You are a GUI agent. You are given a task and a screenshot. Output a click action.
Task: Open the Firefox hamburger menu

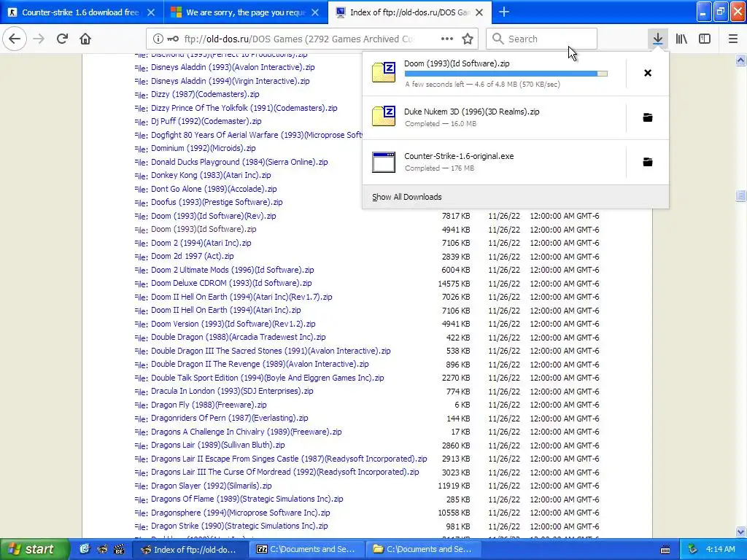pos(732,39)
